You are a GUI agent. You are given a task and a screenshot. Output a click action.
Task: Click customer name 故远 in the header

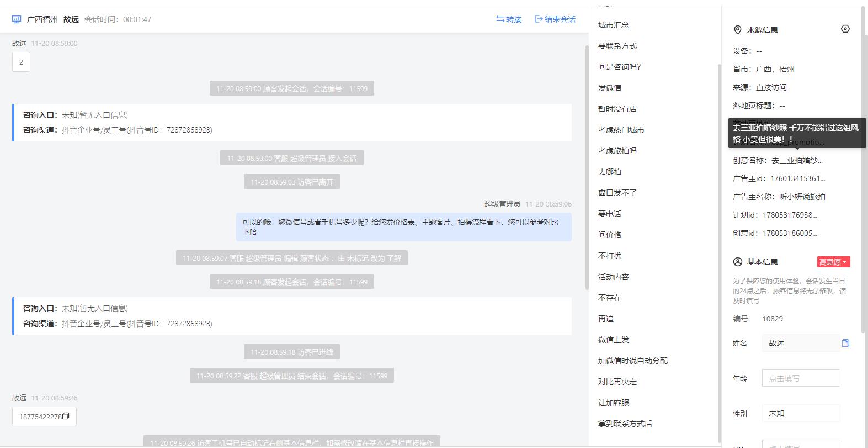(71, 19)
